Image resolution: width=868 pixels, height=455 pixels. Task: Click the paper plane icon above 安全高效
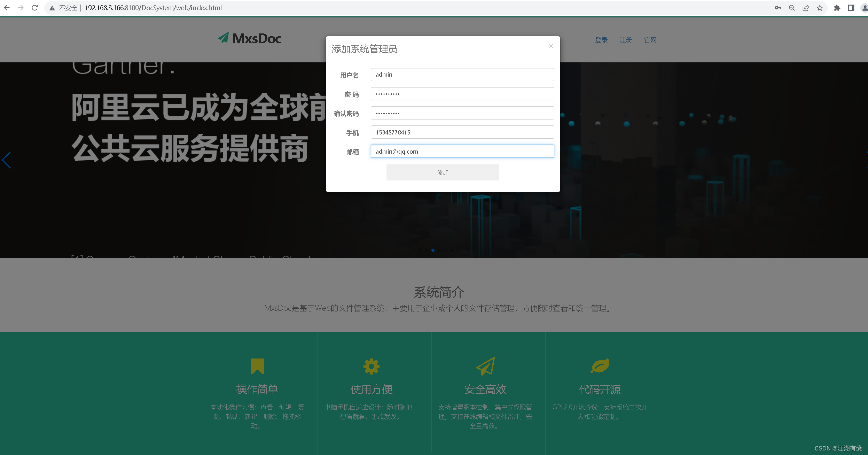[x=485, y=366]
